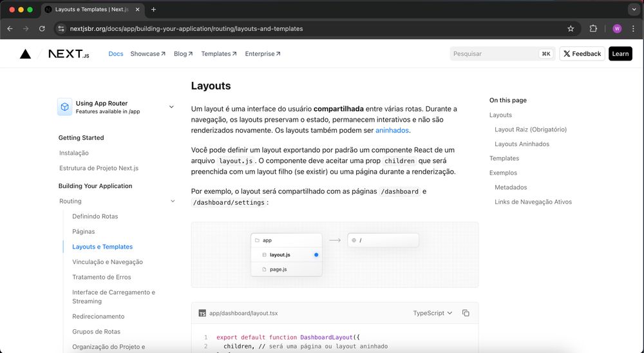This screenshot has height=353, width=644.
Task: Open the Templates nav link
Action: point(219,54)
